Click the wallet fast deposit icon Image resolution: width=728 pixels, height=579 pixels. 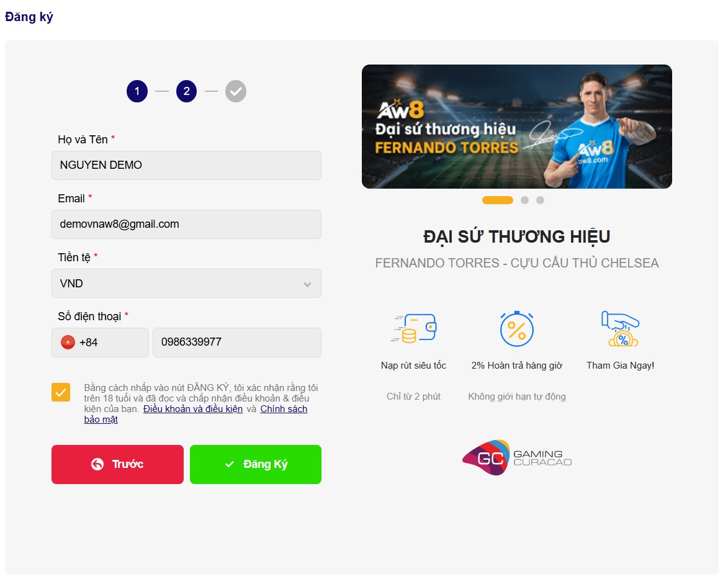414,329
